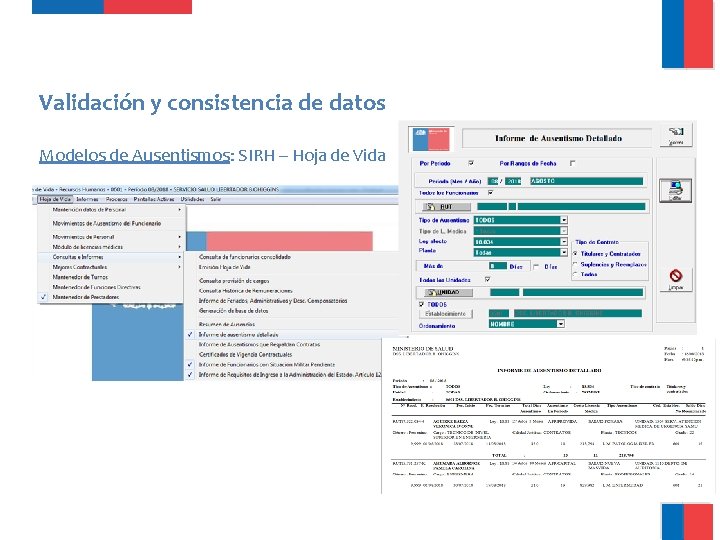
Task: Toggle the Todas las Unidades checkbox
Action: (x=488, y=279)
